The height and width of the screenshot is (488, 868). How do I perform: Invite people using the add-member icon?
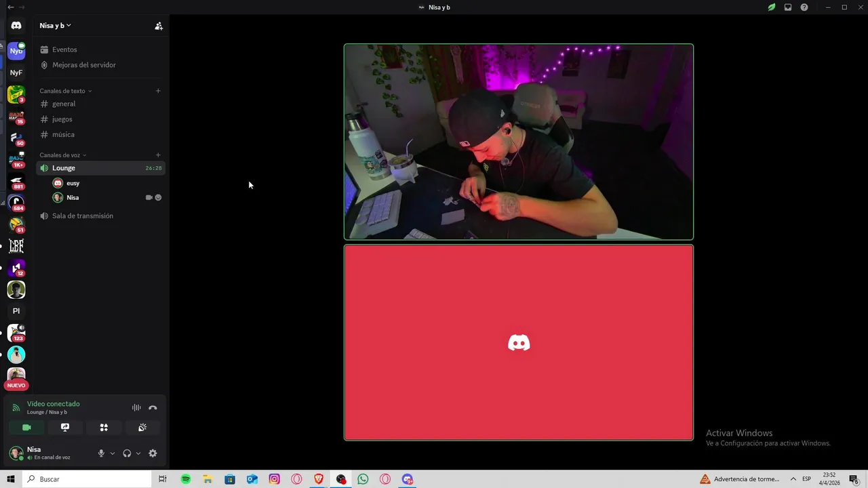coord(159,26)
